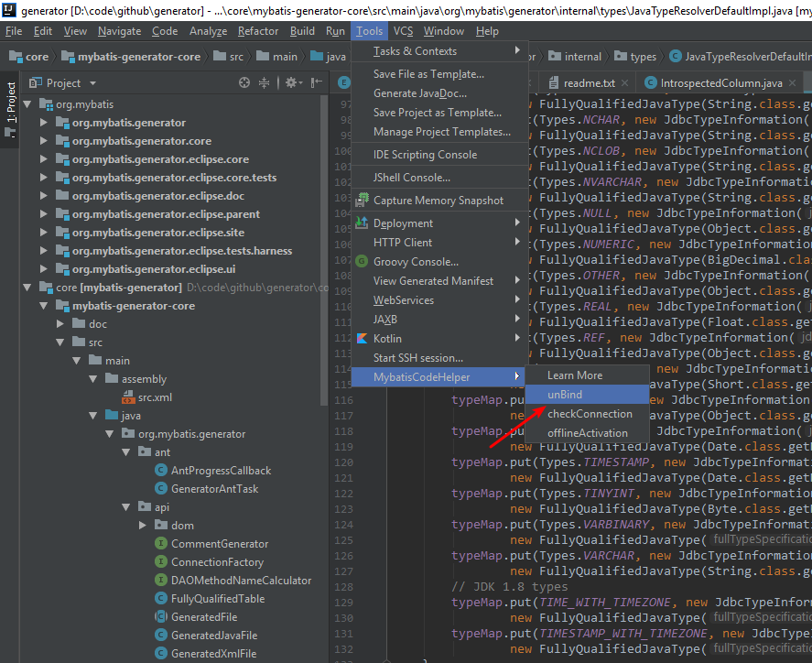Click the readme.txt tab file icon

point(554,82)
